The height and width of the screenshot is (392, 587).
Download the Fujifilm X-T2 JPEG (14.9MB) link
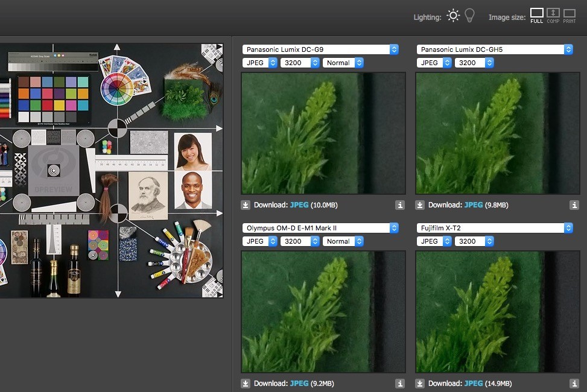(474, 384)
